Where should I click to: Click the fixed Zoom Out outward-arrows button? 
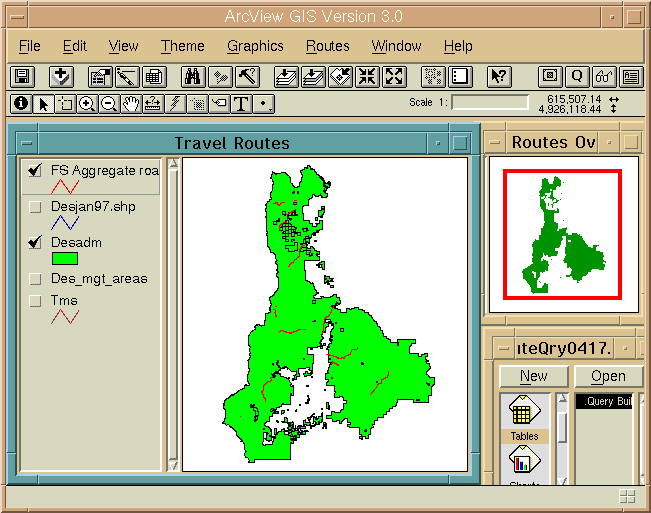click(394, 77)
